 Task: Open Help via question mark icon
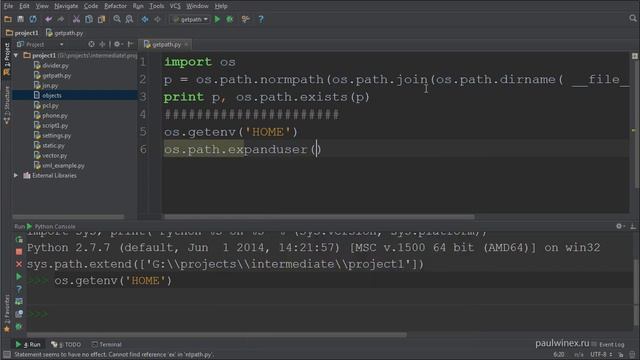click(x=261, y=19)
